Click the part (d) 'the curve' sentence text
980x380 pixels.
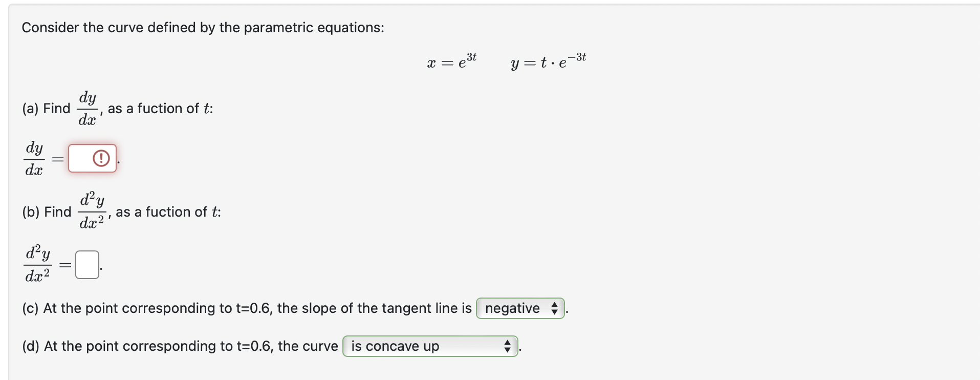(x=180, y=346)
